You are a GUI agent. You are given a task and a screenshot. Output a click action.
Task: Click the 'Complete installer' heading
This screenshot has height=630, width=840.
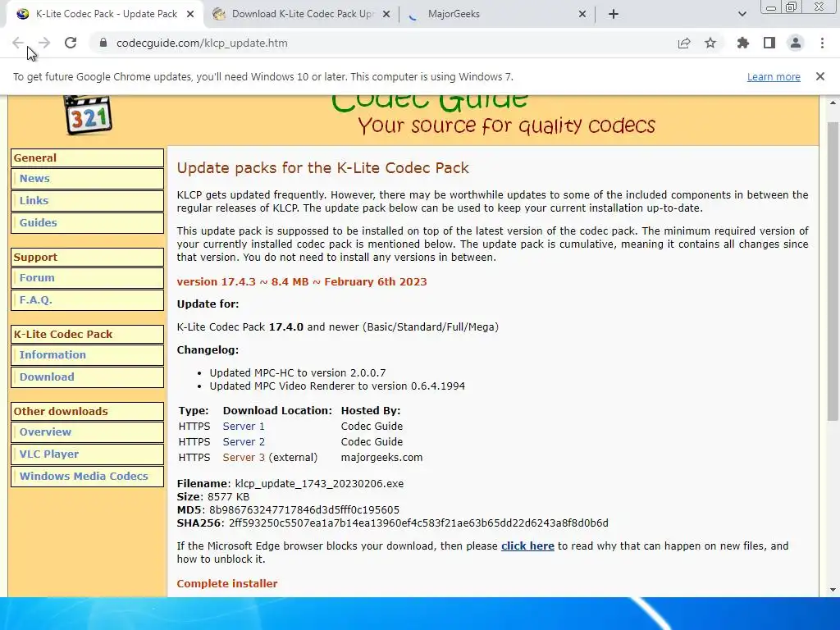[227, 584]
